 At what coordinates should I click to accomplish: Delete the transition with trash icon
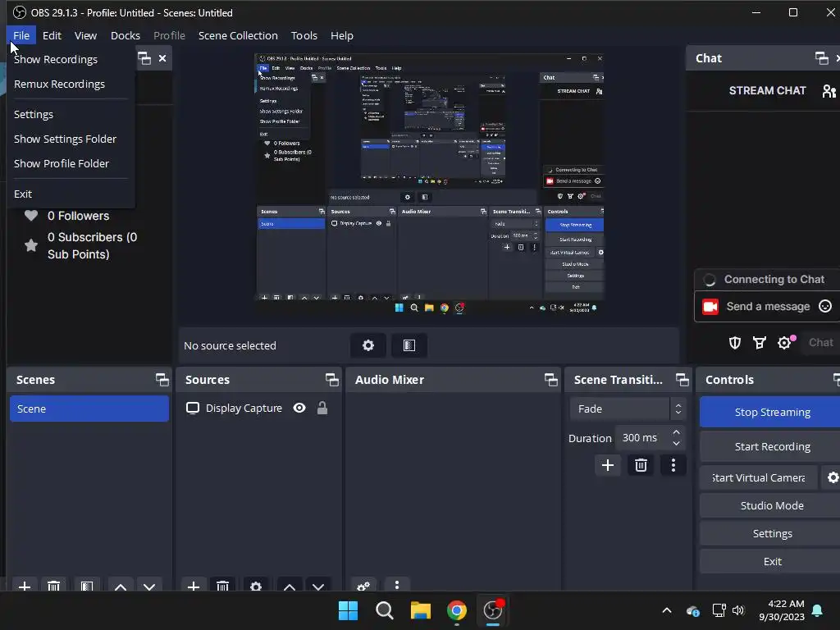(x=641, y=465)
